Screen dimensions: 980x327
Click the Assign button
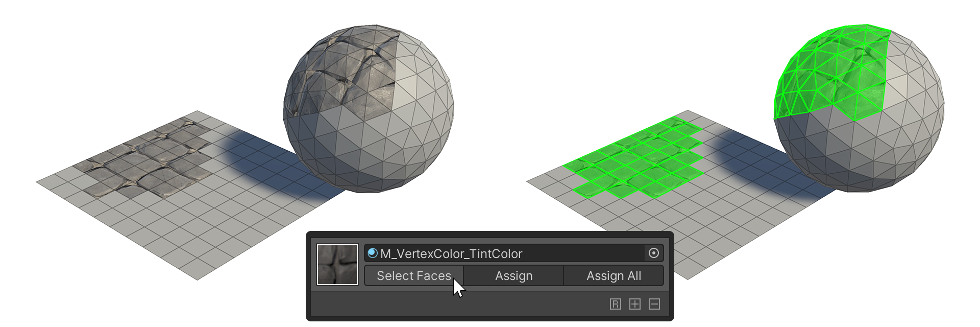pos(513,276)
